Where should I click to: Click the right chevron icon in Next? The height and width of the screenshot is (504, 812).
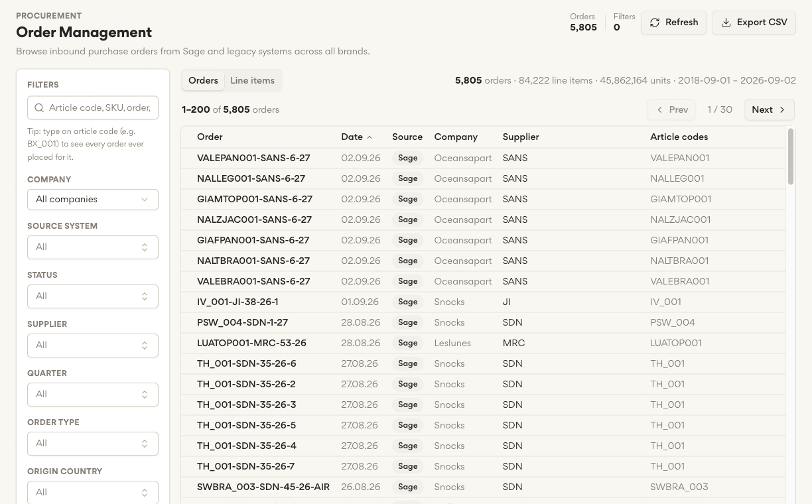[782, 110]
